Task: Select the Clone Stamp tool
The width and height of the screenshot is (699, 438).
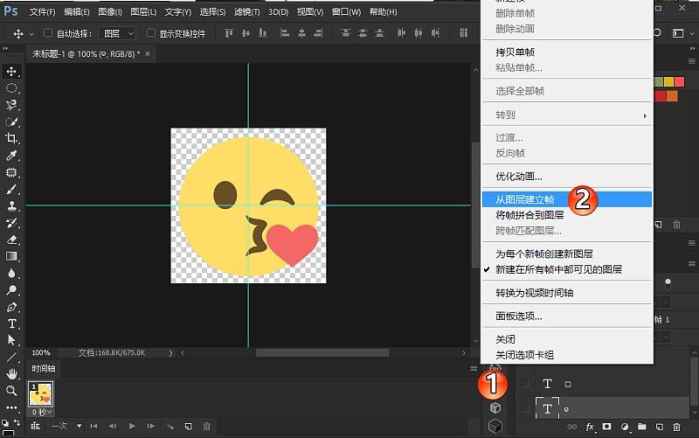Action: (x=12, y=206)
